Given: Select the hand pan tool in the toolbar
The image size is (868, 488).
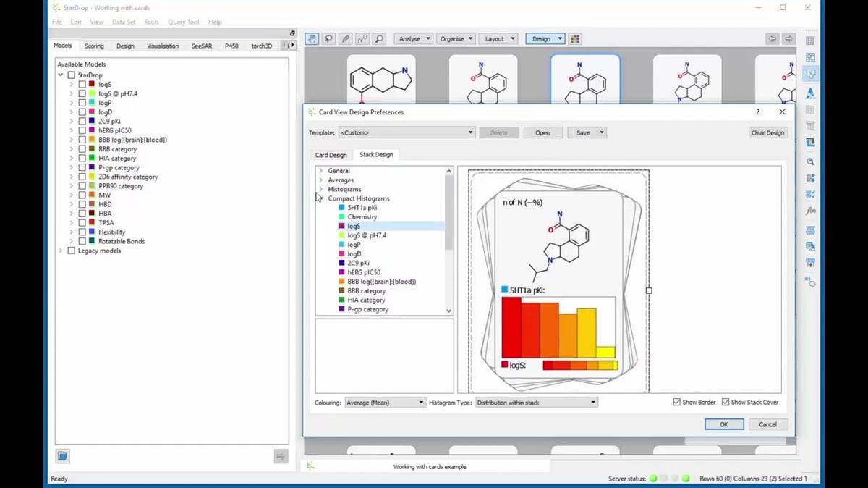Looking at the screenshot, I should click(311, 38).
